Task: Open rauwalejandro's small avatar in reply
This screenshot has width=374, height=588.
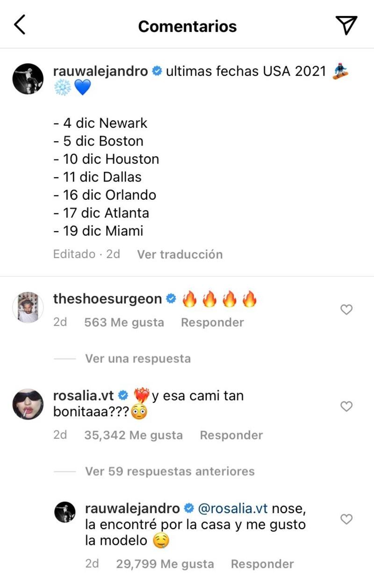Action: (x=65, y=513)
